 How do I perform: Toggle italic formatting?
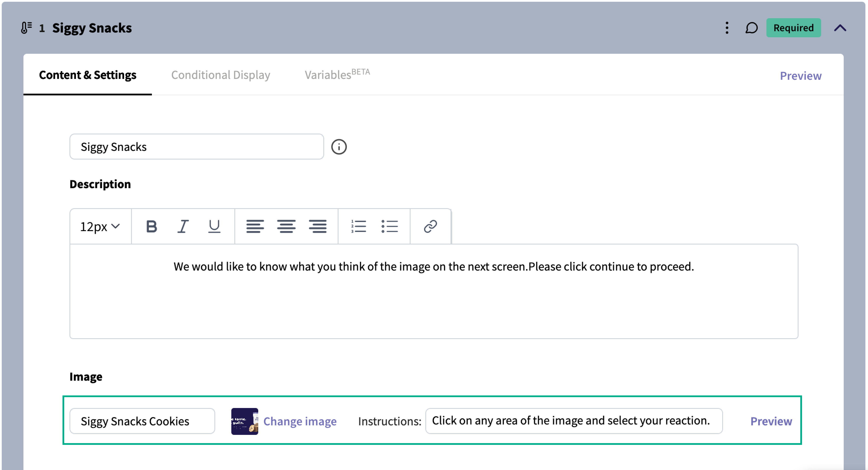(x=183, y=226)
